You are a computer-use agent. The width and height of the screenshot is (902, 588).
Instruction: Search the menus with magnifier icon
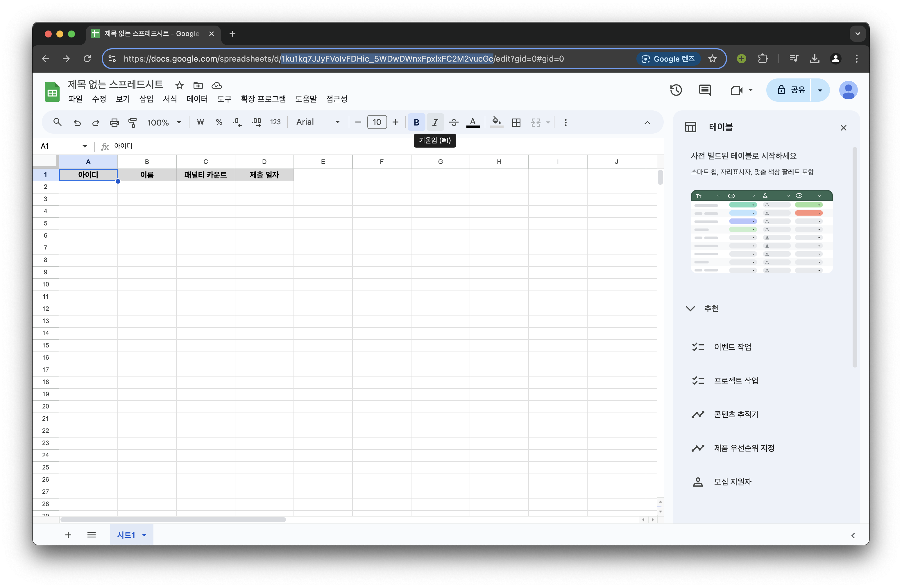coord(57,122)
